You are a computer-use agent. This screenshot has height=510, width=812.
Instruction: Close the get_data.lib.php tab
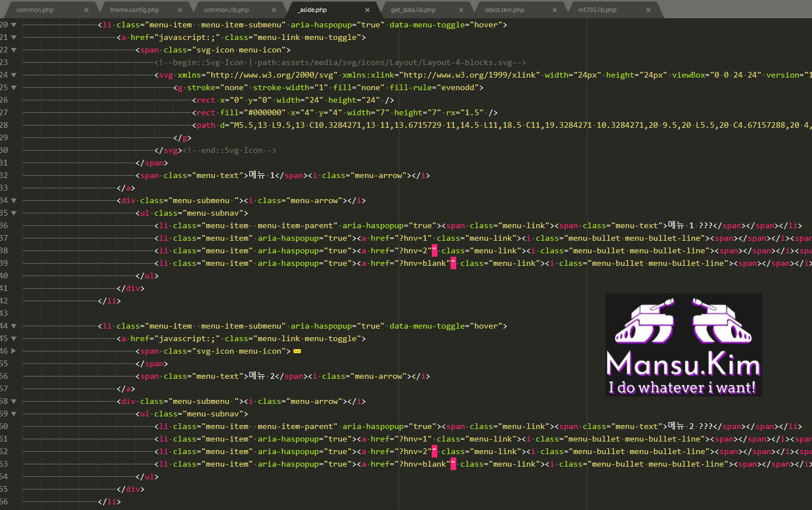pyautogui.click(x=461, y=10)
